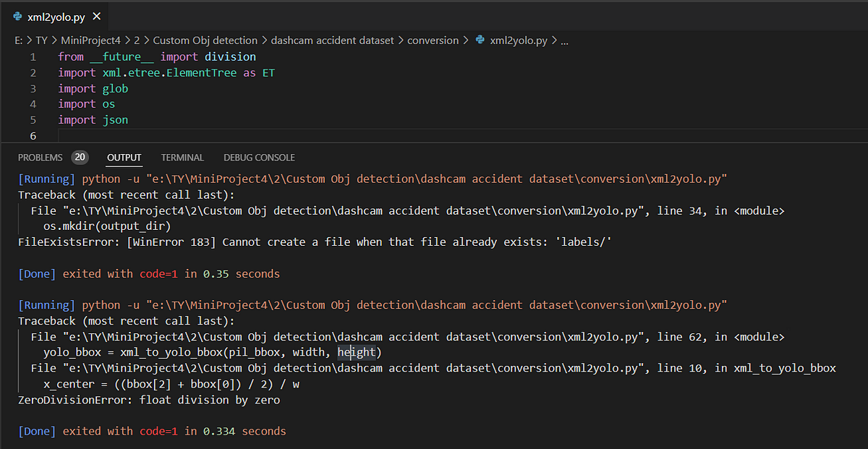The image size is (868, 449).
Task: Click the E: breadcrumb segment
Action: pos(19,40)
